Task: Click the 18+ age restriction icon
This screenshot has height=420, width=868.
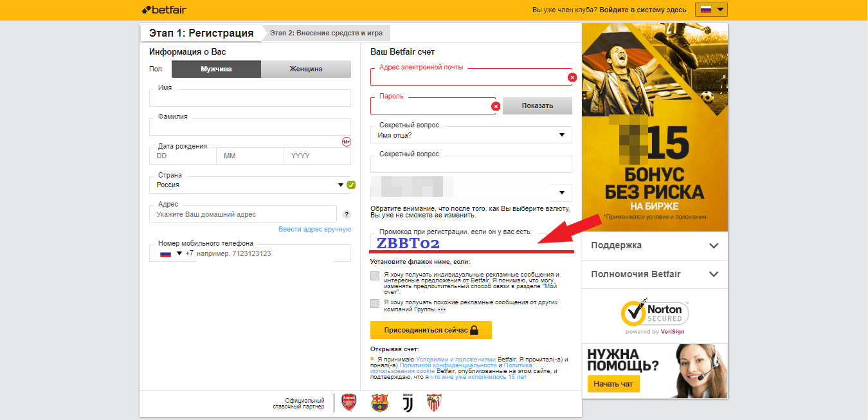Action: click(346, 142)
